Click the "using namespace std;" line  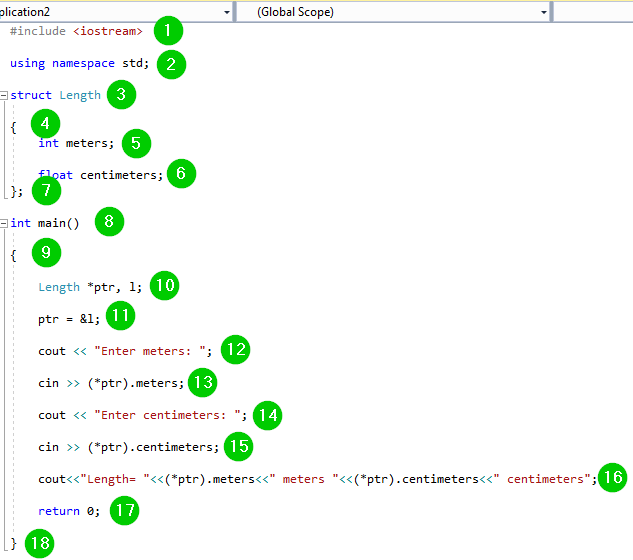80,63
